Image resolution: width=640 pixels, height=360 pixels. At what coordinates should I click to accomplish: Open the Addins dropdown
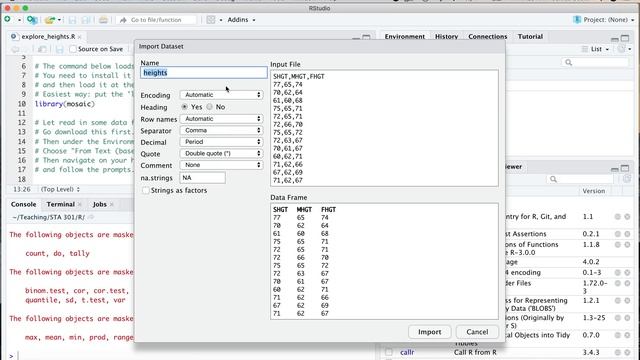[241, 20]
